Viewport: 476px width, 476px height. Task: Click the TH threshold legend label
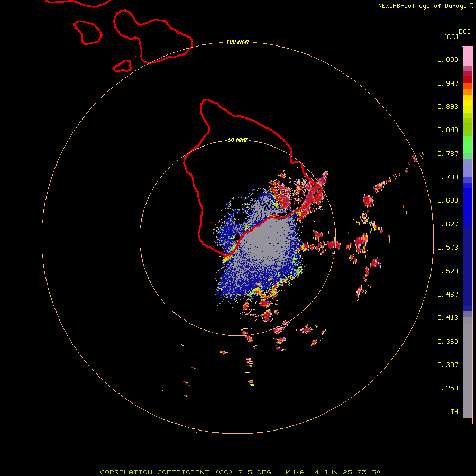tap(454, 412)
